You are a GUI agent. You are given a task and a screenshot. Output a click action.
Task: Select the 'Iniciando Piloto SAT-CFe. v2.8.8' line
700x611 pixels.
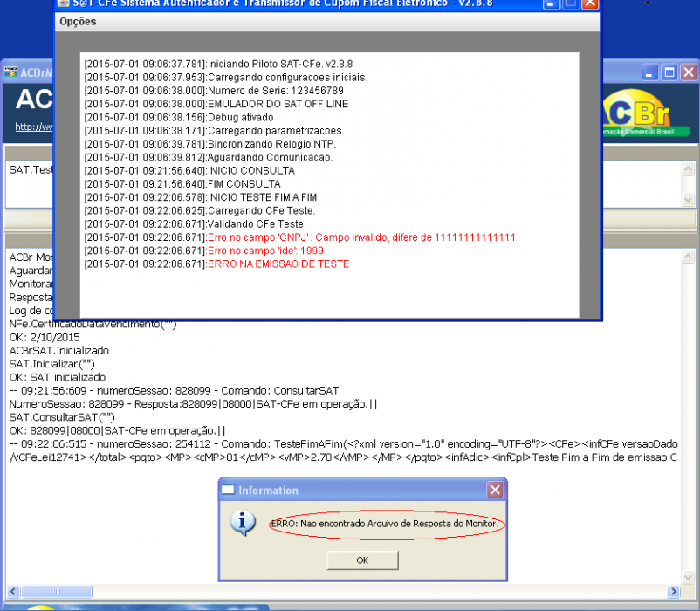point(218,64)
